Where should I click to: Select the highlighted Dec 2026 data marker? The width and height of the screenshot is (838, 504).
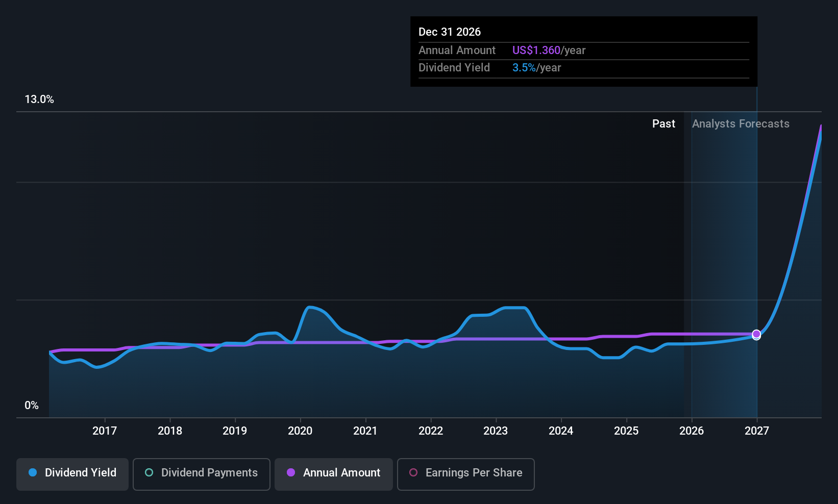[x=756, y=334]
